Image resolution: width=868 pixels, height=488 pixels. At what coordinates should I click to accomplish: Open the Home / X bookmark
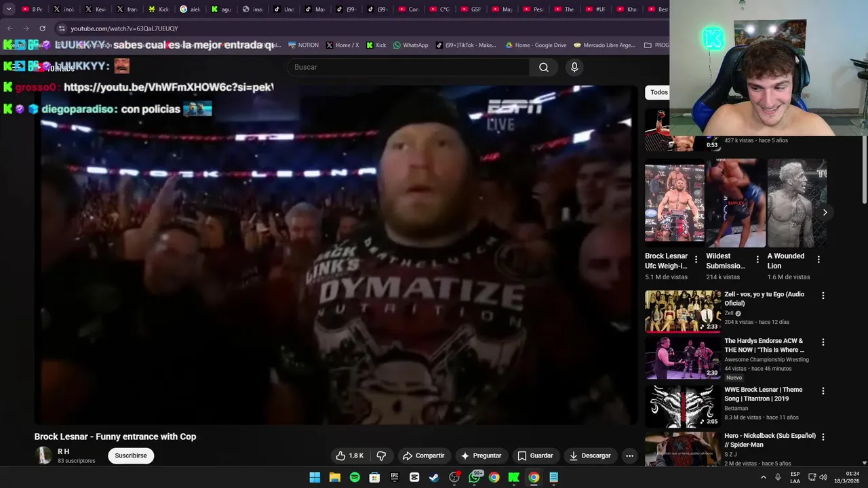pyautogui.click(x=342, y=45)
